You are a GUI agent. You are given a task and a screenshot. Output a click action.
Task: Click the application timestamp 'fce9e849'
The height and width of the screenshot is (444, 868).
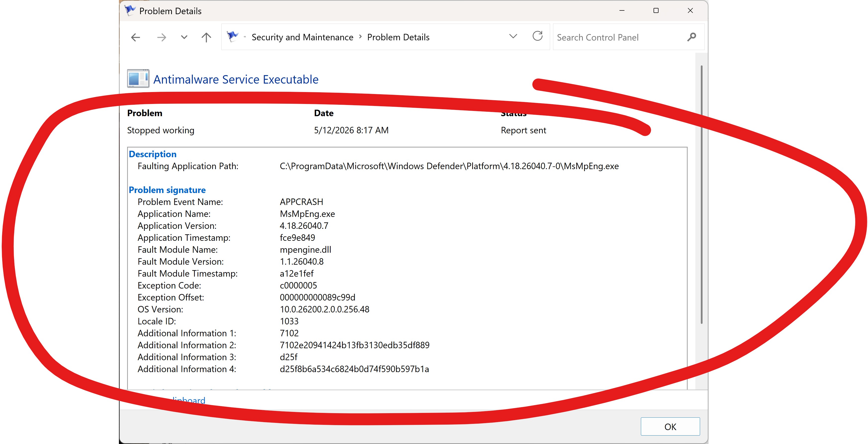point(297,238)
